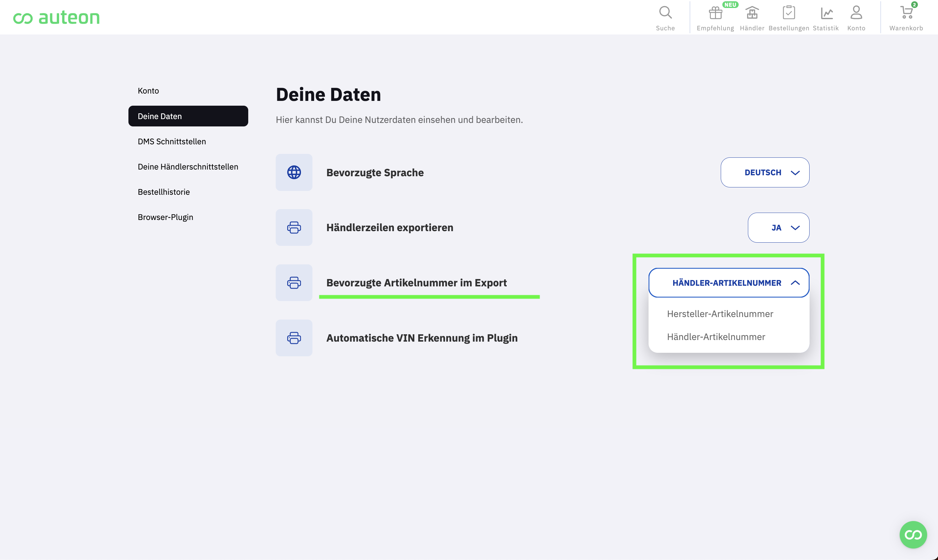Click the NEU badge on Empfehlung
This screenshot has height=560, width=938.
[x=730, y=5]
